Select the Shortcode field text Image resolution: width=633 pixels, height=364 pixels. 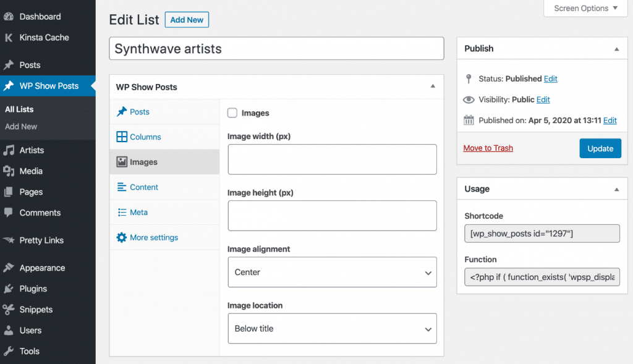click(542, 234)
